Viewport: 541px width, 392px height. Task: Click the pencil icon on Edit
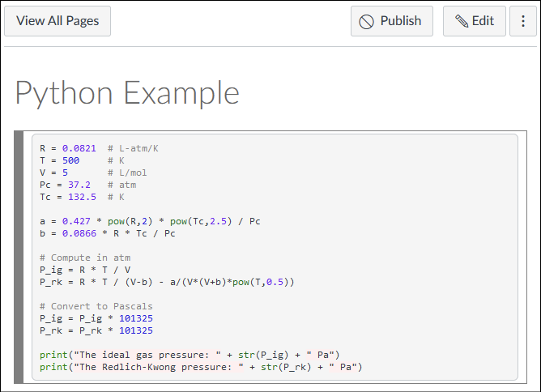[x=462, y=22]
